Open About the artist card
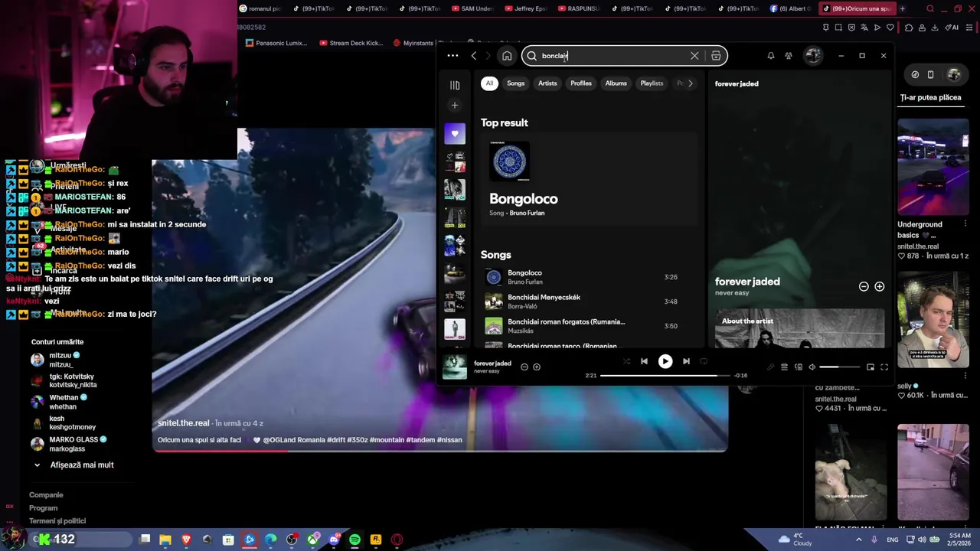Screen dimensions: 980x551 click(x=800, y=329)
